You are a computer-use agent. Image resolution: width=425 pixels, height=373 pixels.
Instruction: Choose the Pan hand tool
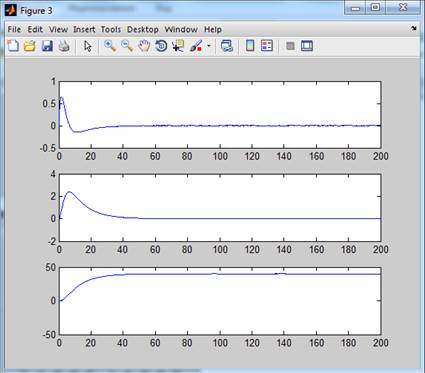coord(144,46)
